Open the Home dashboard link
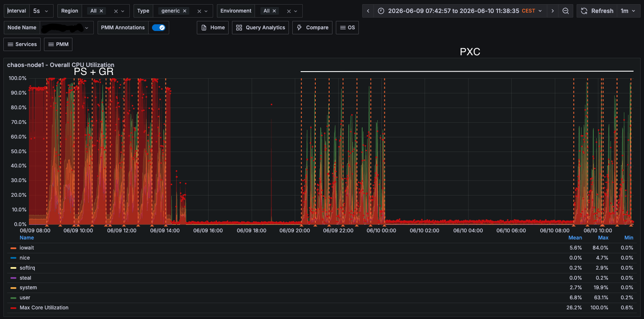Screen dimensions: 644x319 pos(213,28)
